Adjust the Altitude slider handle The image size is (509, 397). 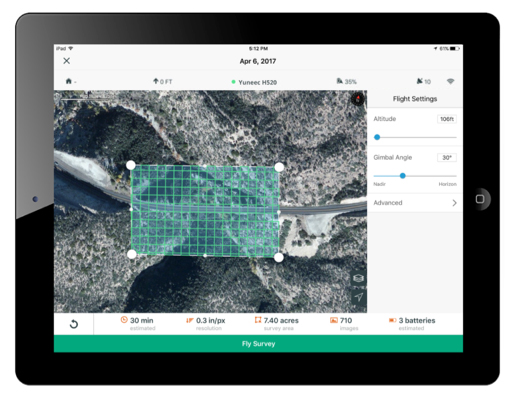pos(377,137)
